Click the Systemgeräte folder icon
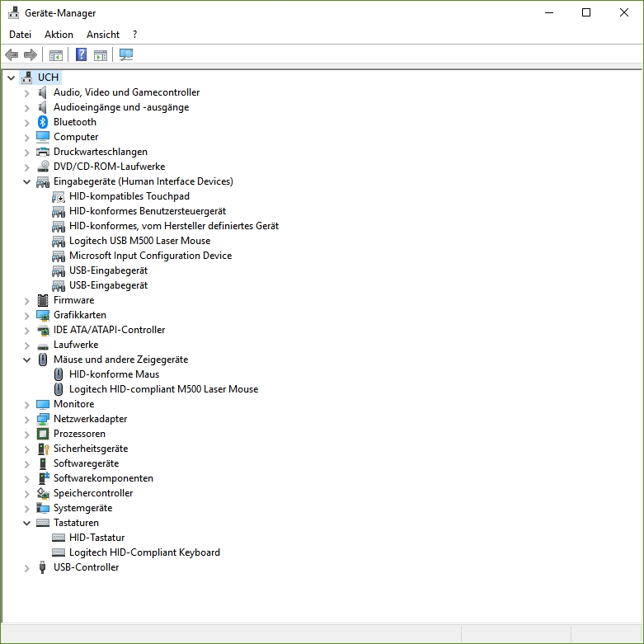 (43, 508)
